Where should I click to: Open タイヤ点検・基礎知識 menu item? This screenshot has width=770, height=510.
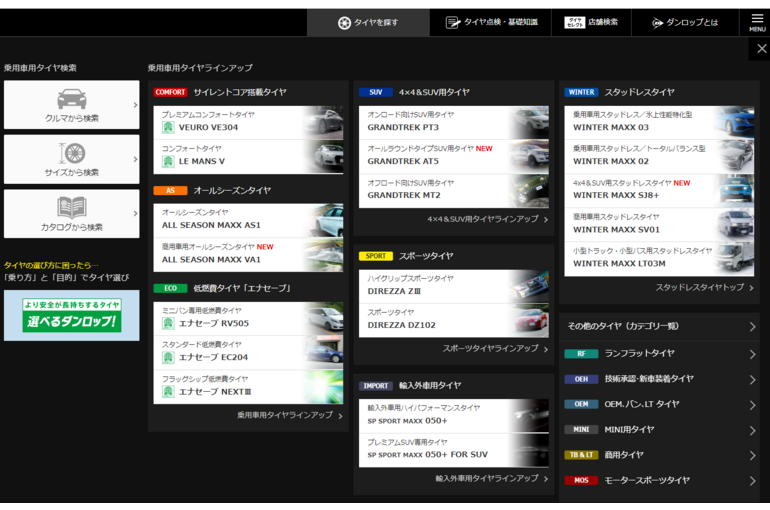(x=491, y=23)
